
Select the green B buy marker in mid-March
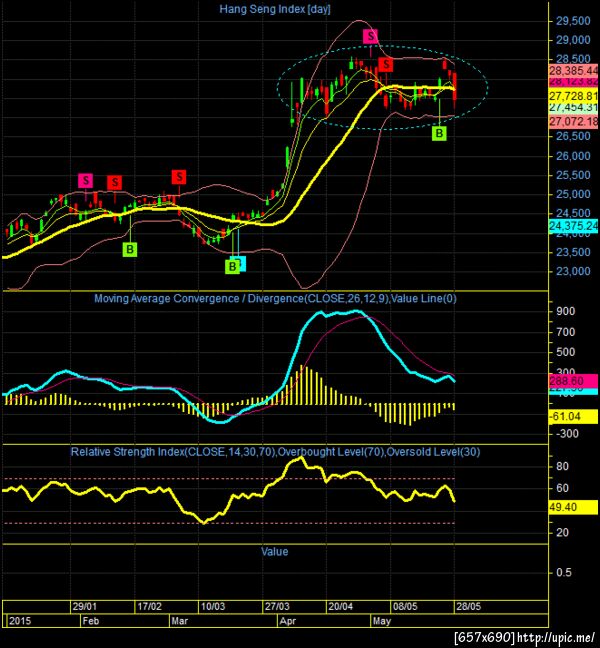232,266
